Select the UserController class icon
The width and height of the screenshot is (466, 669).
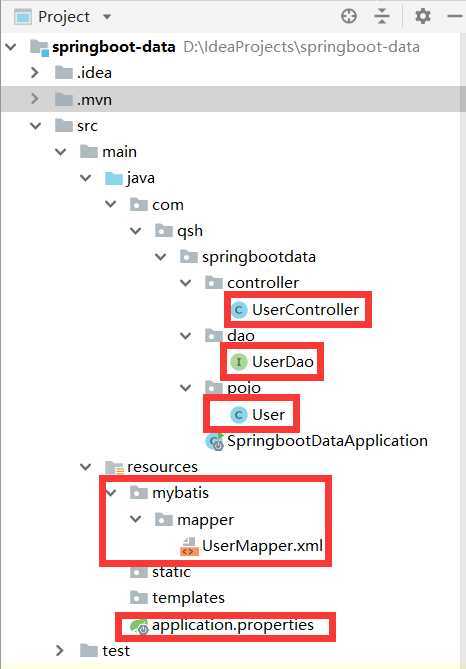[239, 309]
